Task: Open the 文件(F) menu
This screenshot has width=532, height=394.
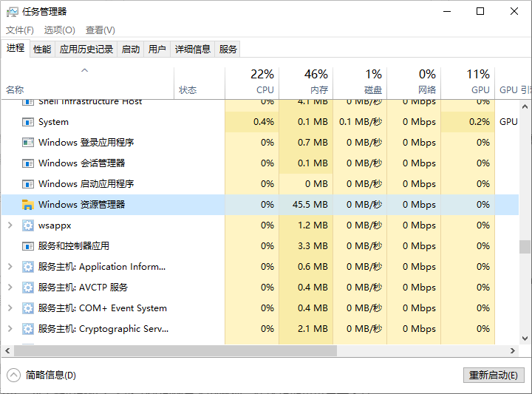Action: click(x=20, y=30)
